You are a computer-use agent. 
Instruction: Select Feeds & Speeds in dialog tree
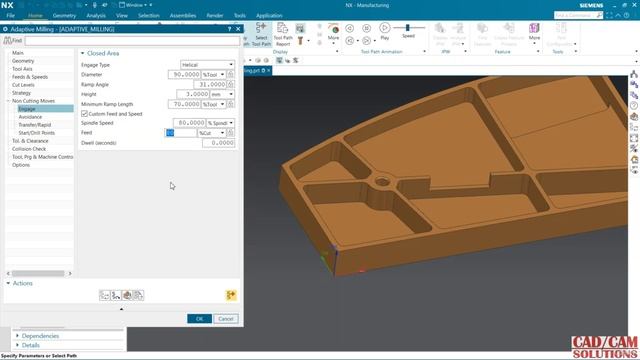pyautogui.click(x=30, y=77)
